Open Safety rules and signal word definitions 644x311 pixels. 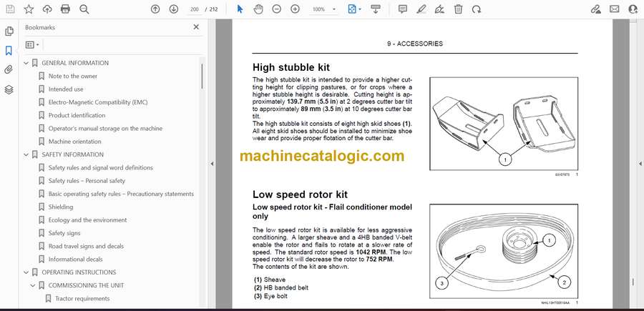(101, 168)
